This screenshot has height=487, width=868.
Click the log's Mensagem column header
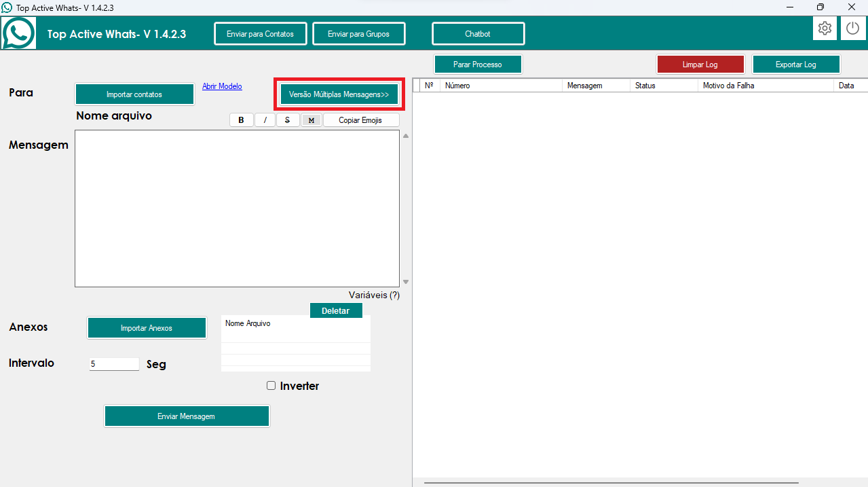coord(596,86)
